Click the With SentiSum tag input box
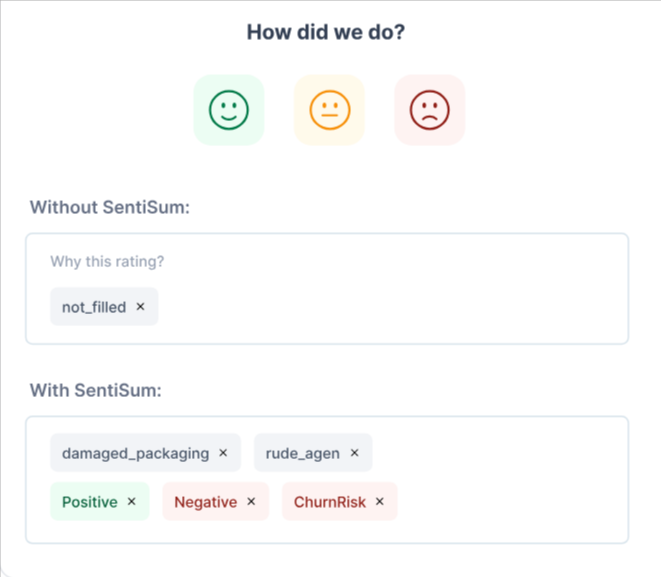Viewport: 661px width, 577px height. click(327, 480)
